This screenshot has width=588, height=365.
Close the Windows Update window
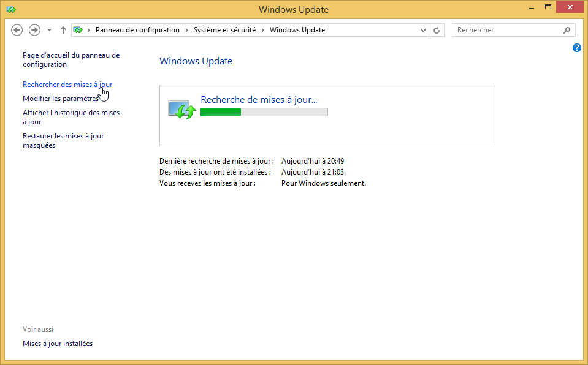(570, 7)
